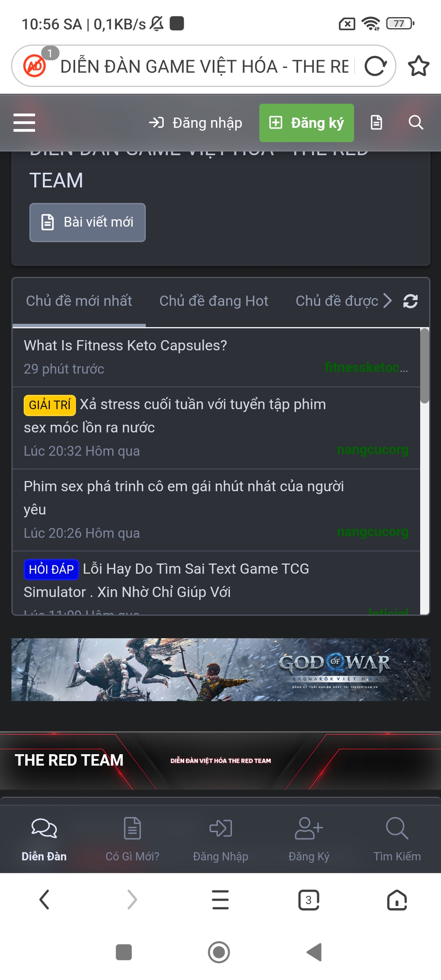Select the Chủ đề mới nhất tab
This screenshot has width=441, height=980.
[x=79, y=301]
